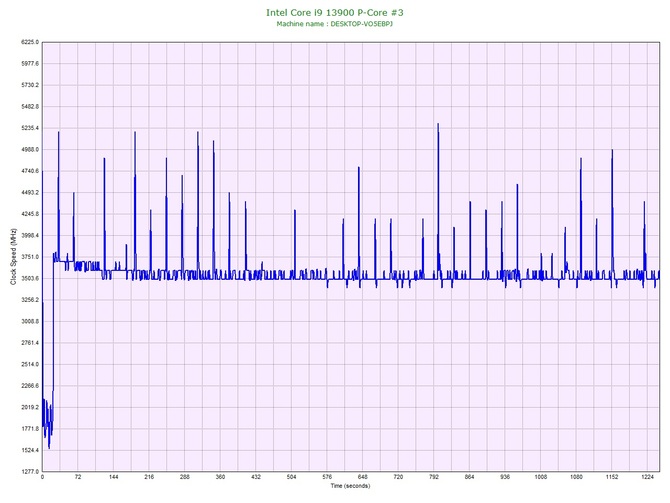Select the 3751.0 y-axis label
Image resolution: width=670 pixels, height=503 pixels.
click(30, 257)
